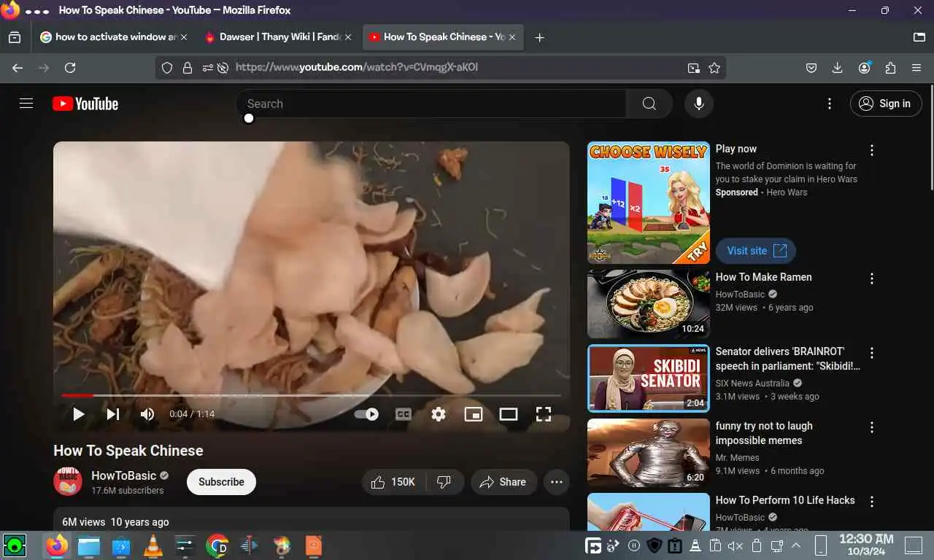Close the Dawser Thany Wiki tab
The image size is (934, 560).
coord(348,37)
